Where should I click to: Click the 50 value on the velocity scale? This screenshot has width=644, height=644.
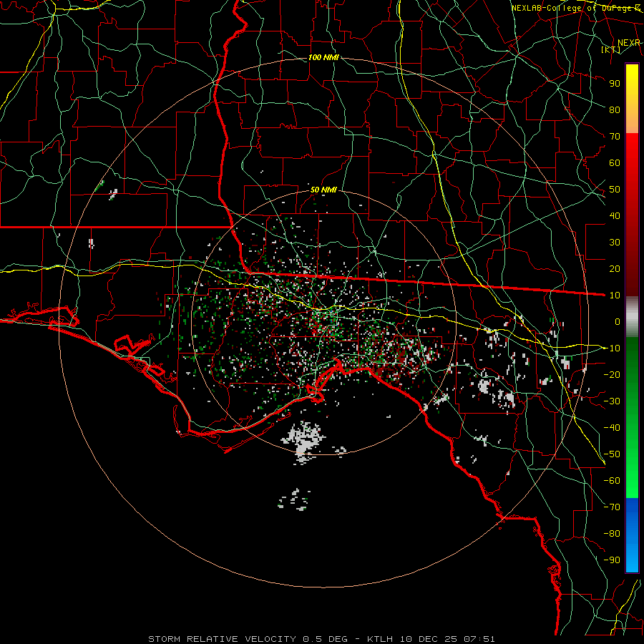[x=615, y=190]
